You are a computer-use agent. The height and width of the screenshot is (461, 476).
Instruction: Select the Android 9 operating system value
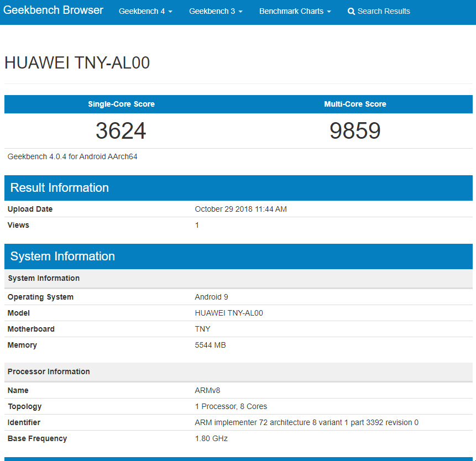(211, 297)
